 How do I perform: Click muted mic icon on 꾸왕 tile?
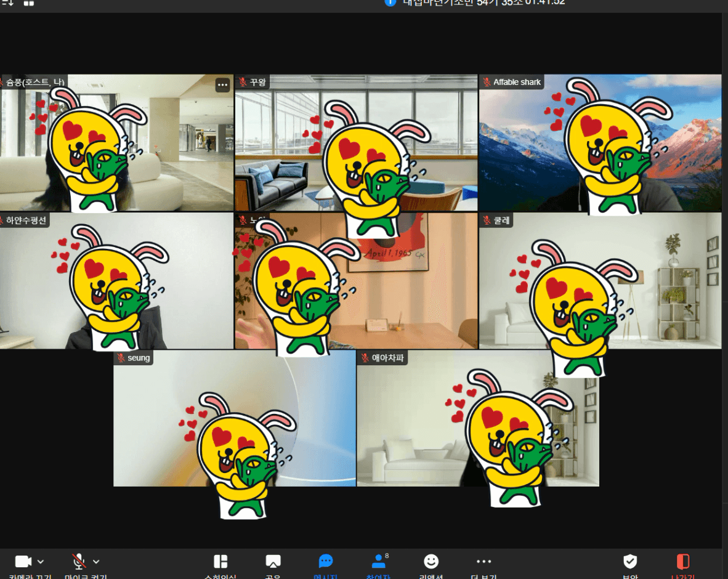click(x=243, y=82)
